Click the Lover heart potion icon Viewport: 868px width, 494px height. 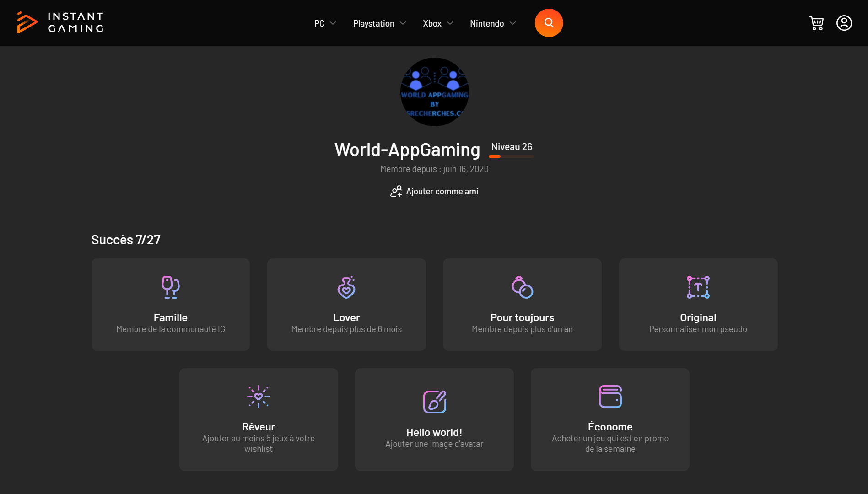click(x=346, y=287)
